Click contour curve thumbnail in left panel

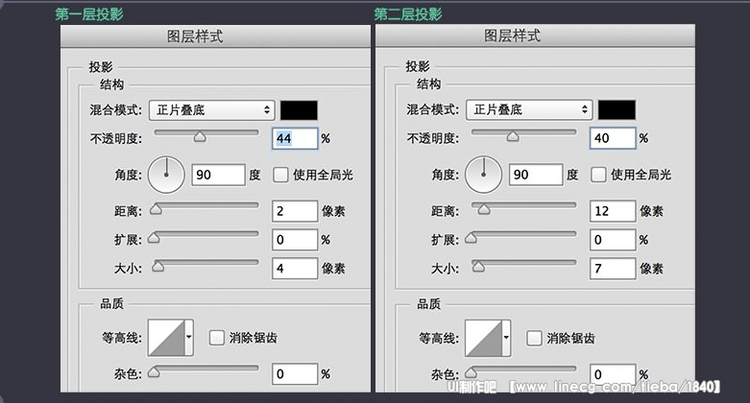[x=166, y=338]
